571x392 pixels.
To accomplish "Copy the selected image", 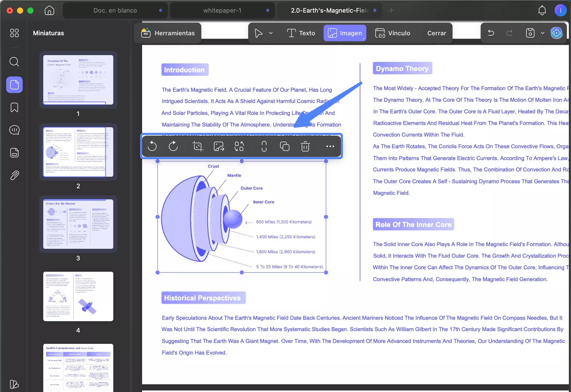I will coord(284,146).
